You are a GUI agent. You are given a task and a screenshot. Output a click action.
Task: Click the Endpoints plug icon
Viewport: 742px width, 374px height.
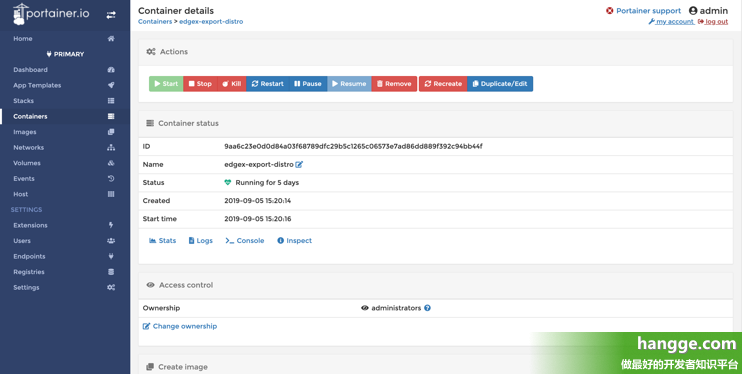[x=111, y=257]
